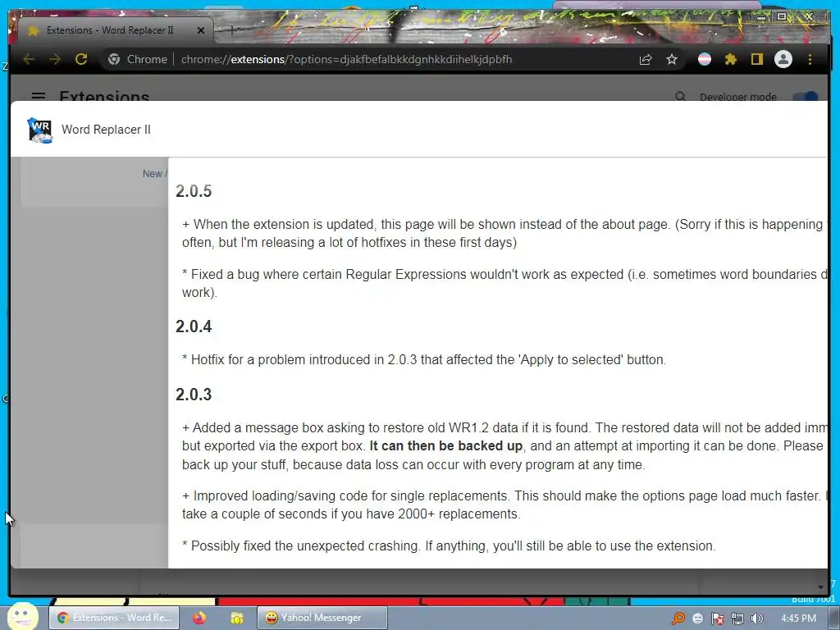Click the bold 'It can then be backed up' text
Image resolution: width=840 pixels, height=630 pixels.
[445, 445]
